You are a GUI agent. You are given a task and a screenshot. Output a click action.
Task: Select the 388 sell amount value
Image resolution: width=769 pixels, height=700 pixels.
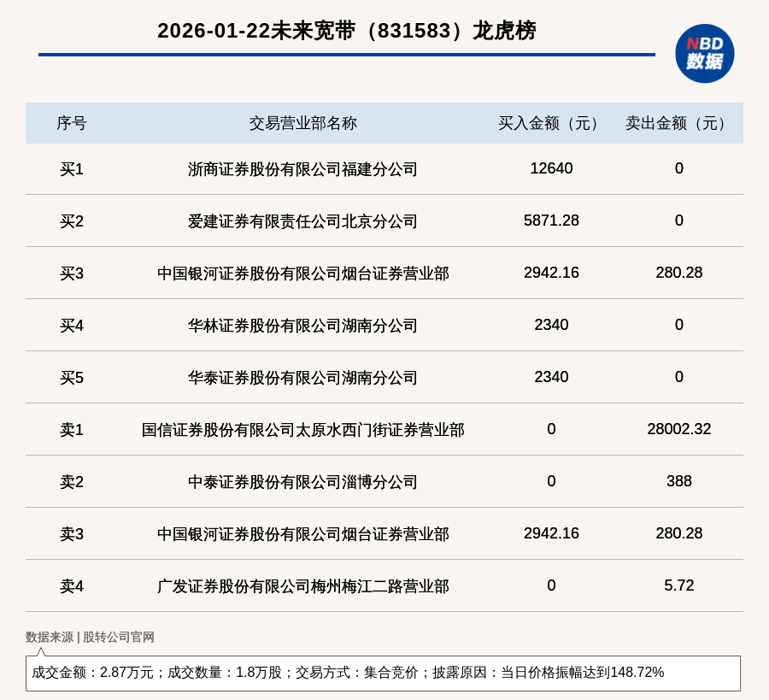pyautogui.click(x=678, y=481)
